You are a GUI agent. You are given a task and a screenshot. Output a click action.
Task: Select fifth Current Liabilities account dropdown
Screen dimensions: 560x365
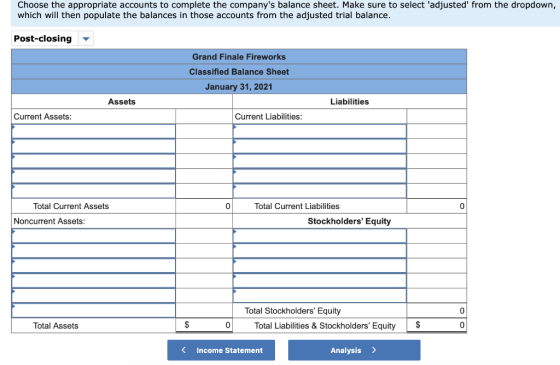pyautogui.click(x=320, y=191)
